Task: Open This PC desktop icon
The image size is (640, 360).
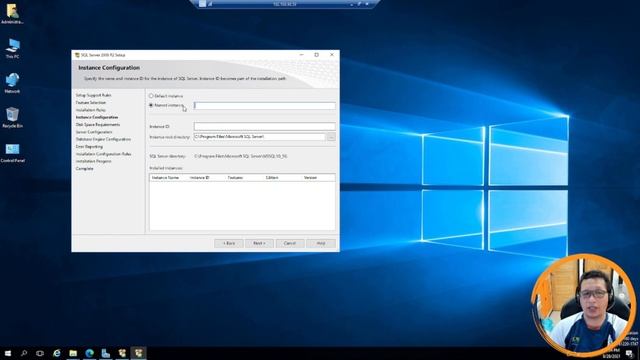Action: coord(12,48)
